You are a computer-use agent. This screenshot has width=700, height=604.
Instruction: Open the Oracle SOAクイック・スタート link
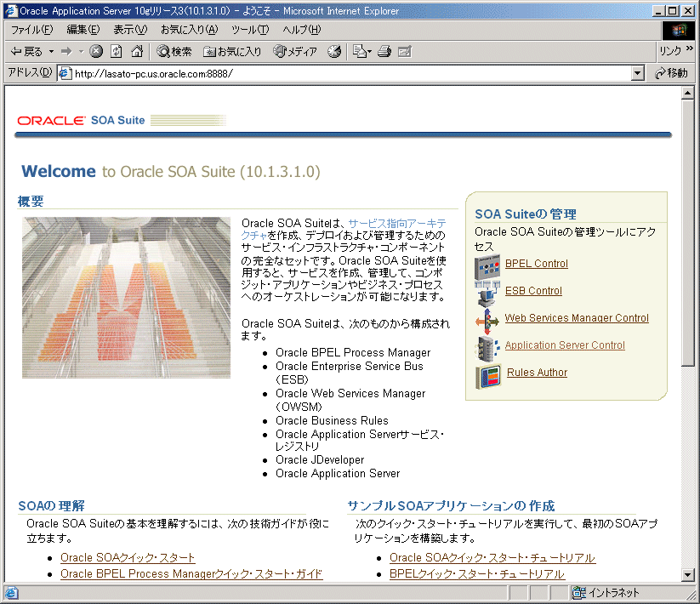coord(128,558)
